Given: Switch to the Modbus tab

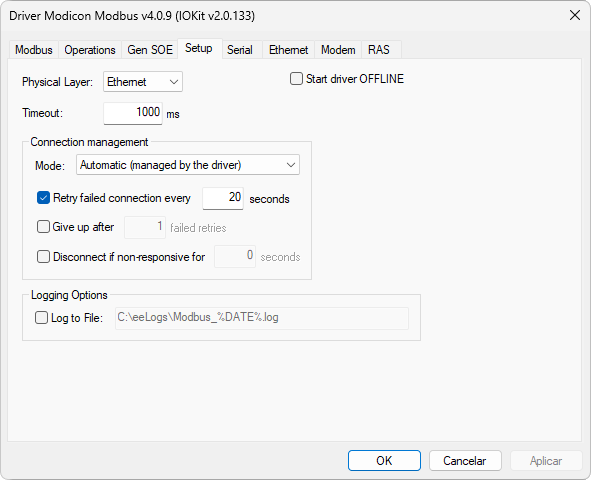Looking at the screenshot, I should click(34, 50).
